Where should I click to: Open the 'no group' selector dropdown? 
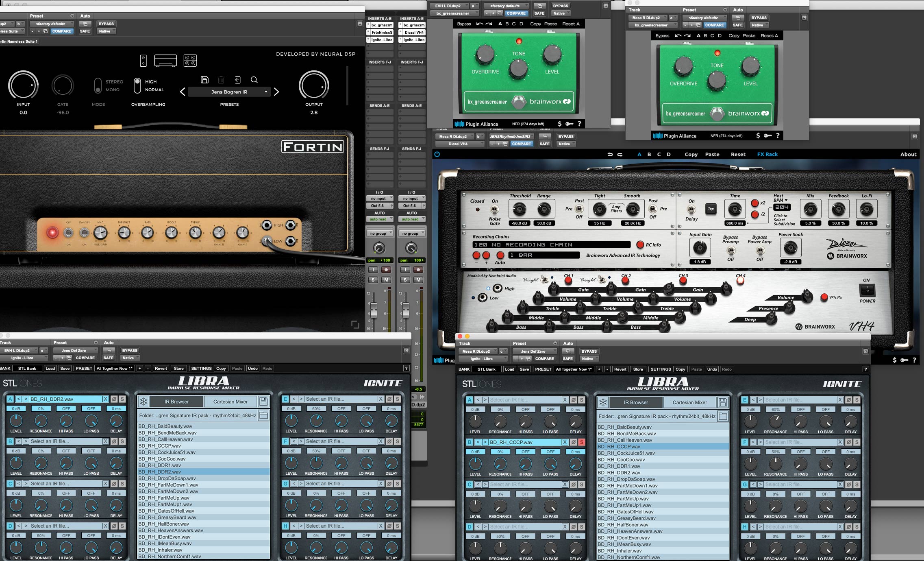click(379, 234)
